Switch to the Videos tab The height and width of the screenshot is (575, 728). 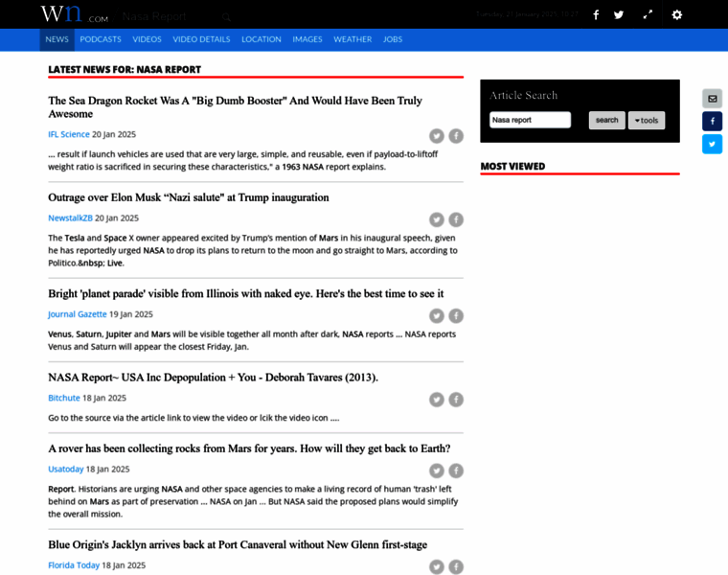pos(148,39)
